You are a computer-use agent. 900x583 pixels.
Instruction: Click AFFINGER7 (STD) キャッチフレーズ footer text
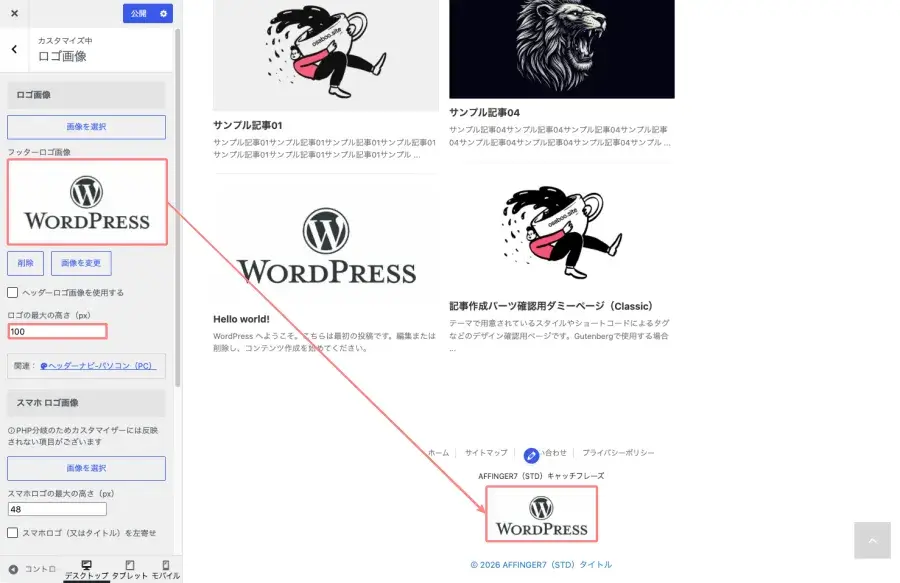tap(541, 476)
